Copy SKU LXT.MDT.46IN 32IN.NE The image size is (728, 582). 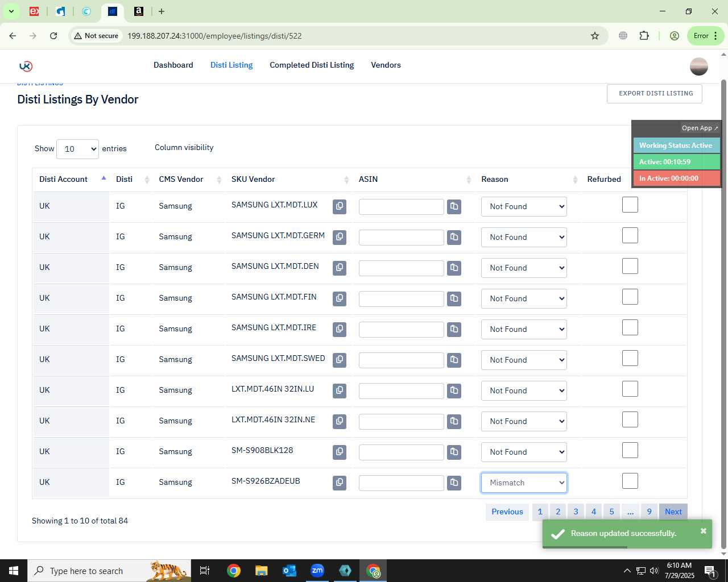click(x=340, y=421)
